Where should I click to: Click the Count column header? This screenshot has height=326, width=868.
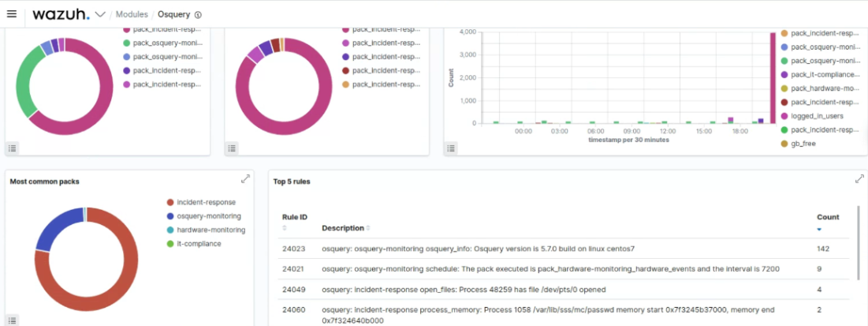click(x=828, y=217)
